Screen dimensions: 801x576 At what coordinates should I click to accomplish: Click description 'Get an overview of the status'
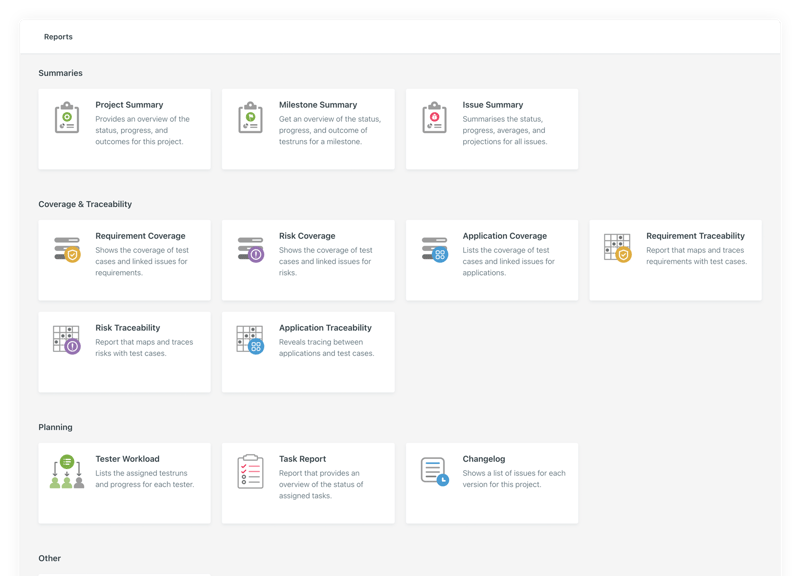tap(330, 130)
